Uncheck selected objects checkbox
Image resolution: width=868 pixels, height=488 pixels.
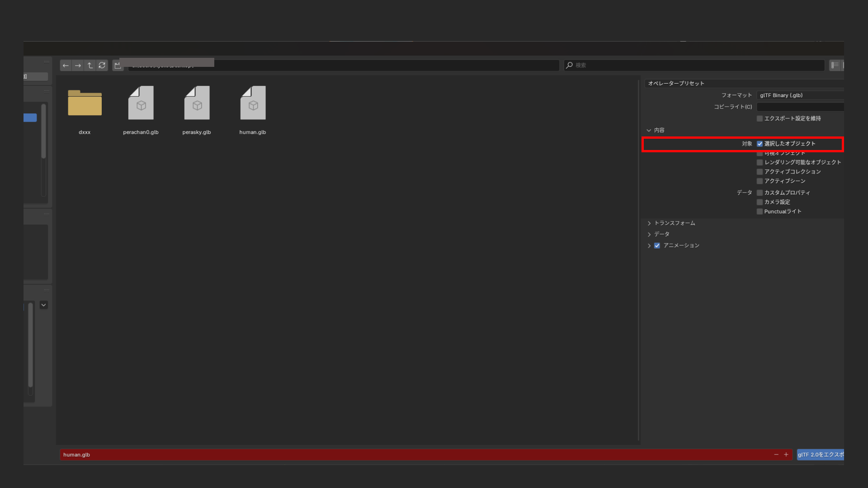coord(759,144)
